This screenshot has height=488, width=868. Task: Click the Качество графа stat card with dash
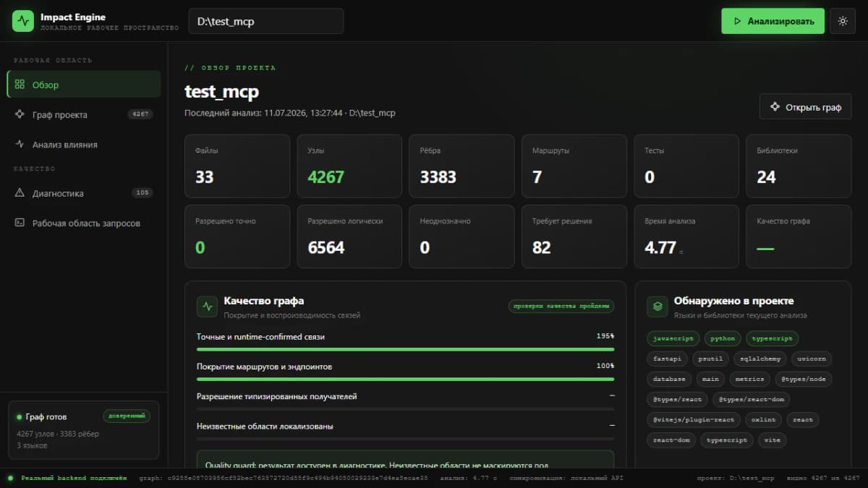pyautogui.click(x=799, y=236)
